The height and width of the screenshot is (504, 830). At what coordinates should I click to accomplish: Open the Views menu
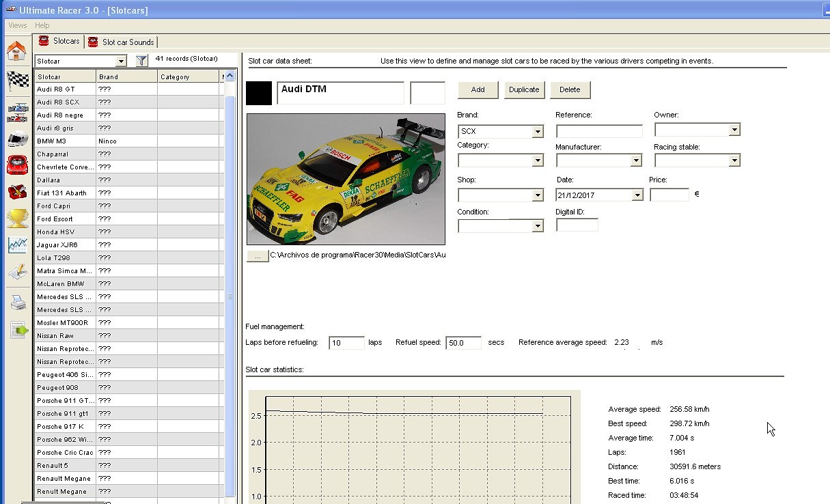[x=18, y=26]
